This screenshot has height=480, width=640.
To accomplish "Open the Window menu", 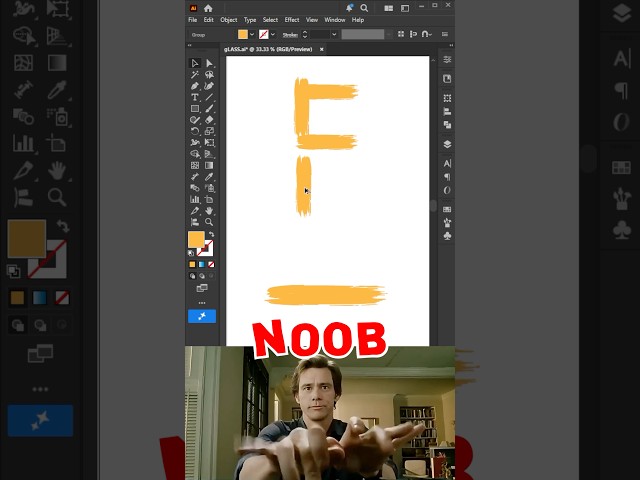I will pyautogui.click(x=335, y=20).
